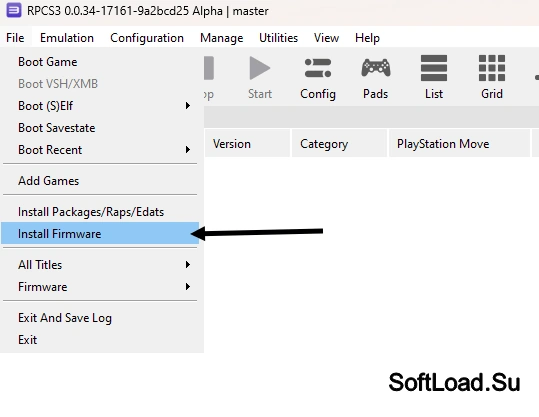Open the Configuration menu
539x417 pixels.
pyautogui.click(x=147, y=38)
